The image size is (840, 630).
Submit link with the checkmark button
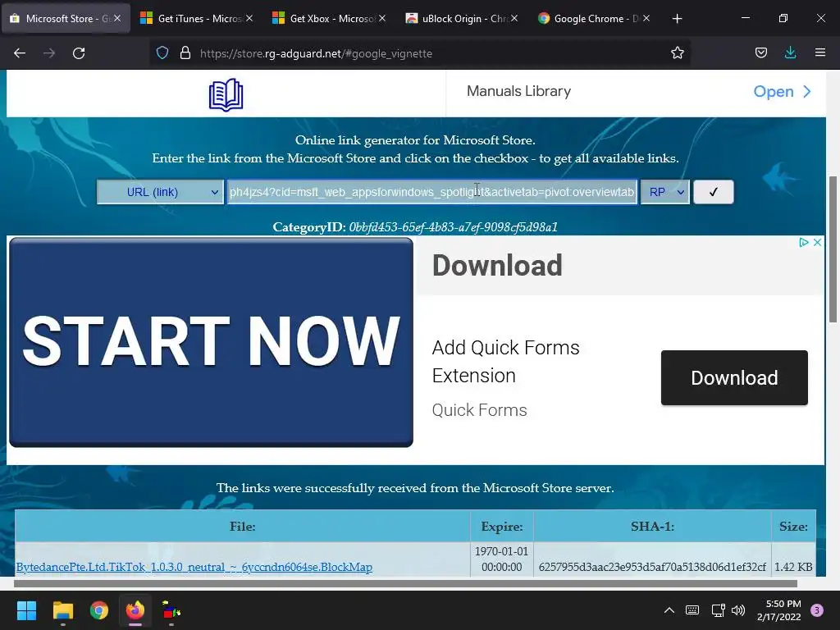coord(713,192)
